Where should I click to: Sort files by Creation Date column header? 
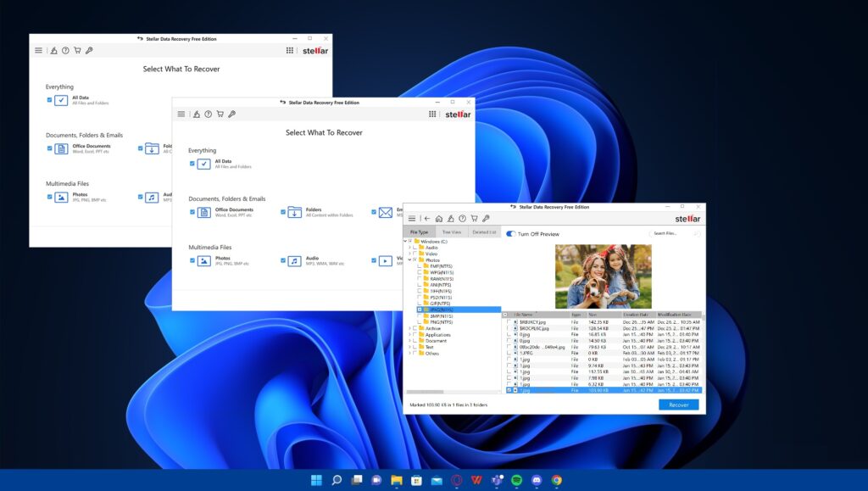tap(638, 315)
